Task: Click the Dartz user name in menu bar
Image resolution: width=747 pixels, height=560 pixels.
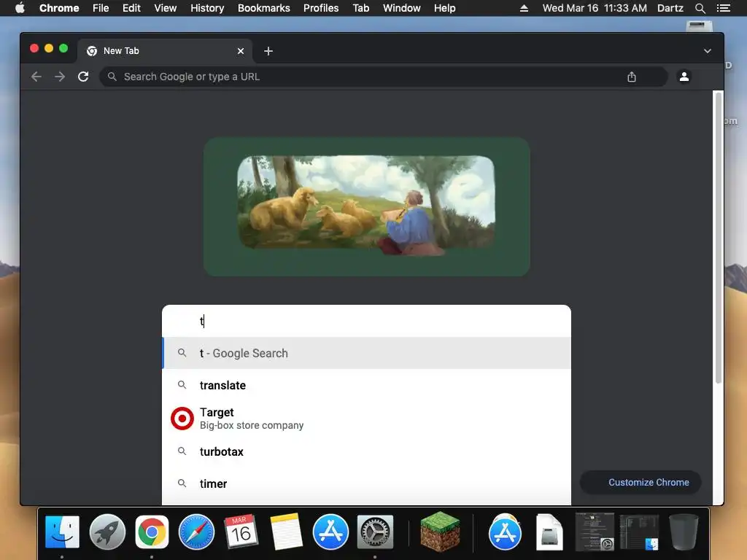Action: point(670,8)
